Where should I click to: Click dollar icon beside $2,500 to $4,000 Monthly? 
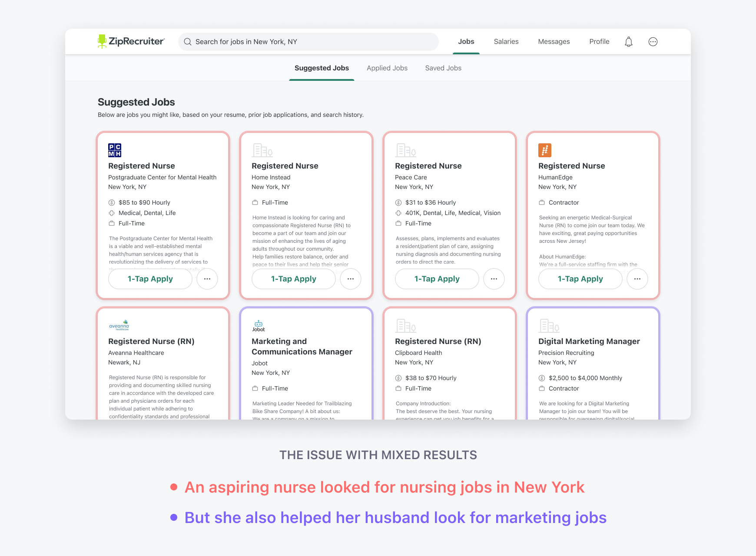(x=542, y=378)
